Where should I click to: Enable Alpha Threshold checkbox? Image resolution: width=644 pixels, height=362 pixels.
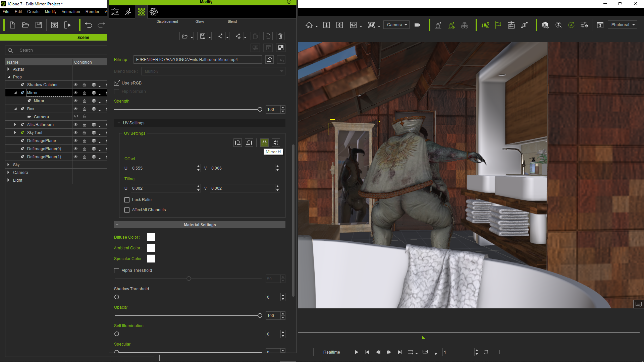click(x=117, y=271)
